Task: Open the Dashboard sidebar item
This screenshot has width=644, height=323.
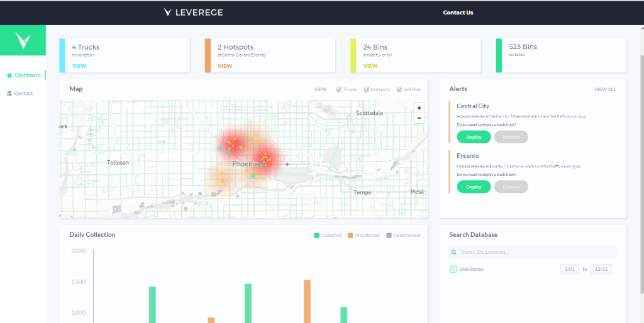Action: 23,75
